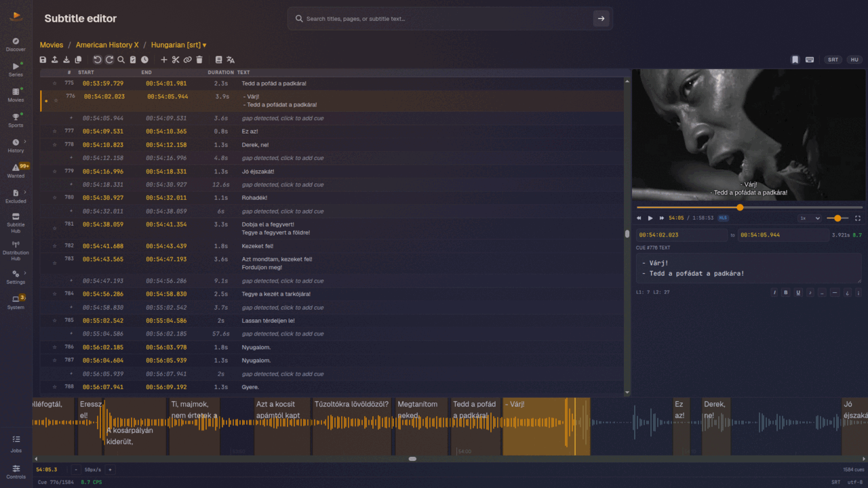The width and height of the screenshot is (868, 488).
Task: Play the video with the play button
Action: click(650, 218)
